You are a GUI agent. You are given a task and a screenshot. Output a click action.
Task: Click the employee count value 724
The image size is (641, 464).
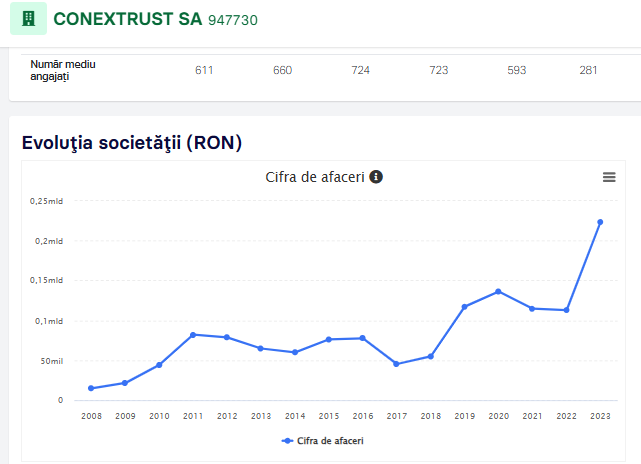pos(360,70)
